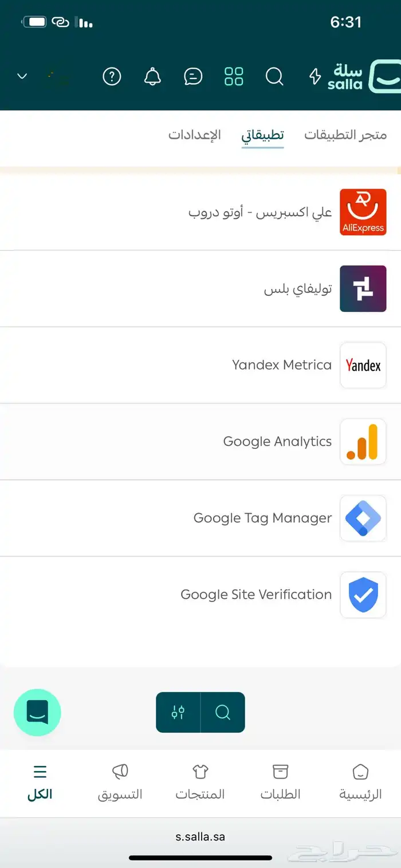Open the messages chat bubble icon
This screenshot has width=401, height=868.
[x=193, y=76]
